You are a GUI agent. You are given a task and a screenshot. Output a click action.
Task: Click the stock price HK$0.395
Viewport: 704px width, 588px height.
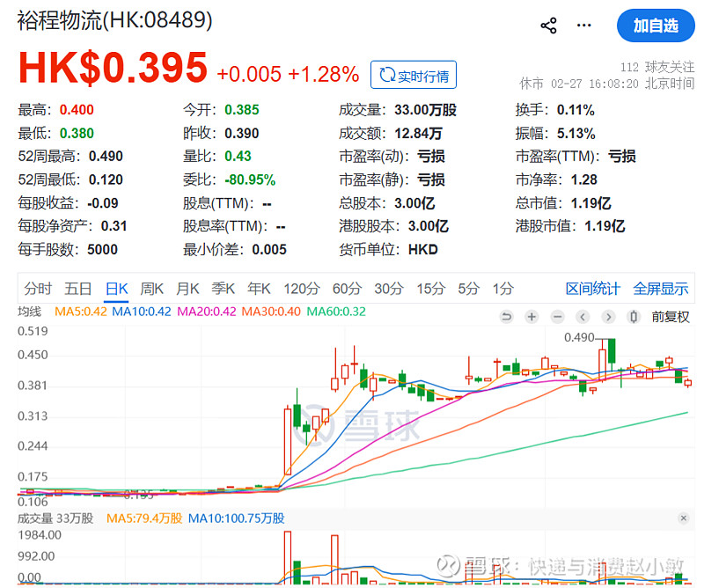pyautogui.click(x=113, y=68)
